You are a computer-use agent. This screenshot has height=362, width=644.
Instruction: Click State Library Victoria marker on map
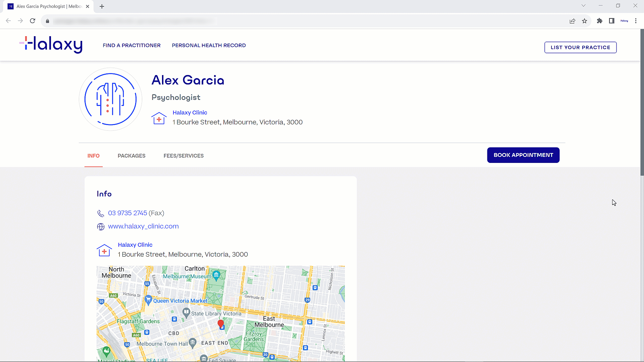186,313
